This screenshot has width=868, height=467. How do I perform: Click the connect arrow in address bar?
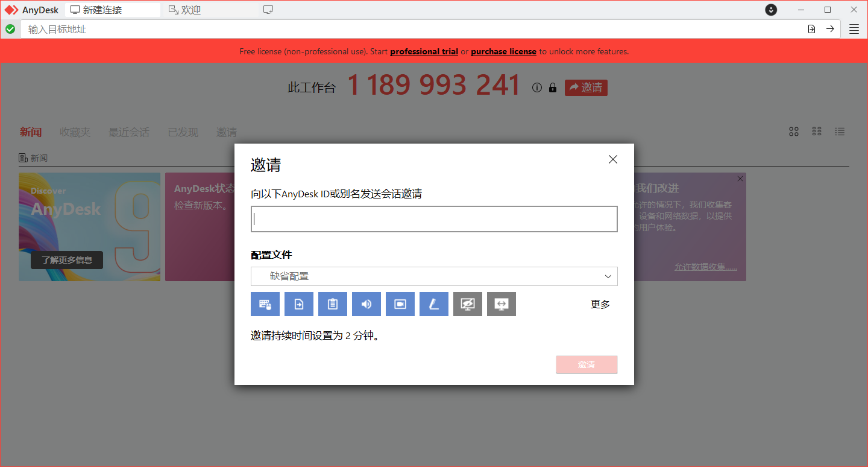tap(830, 29)
